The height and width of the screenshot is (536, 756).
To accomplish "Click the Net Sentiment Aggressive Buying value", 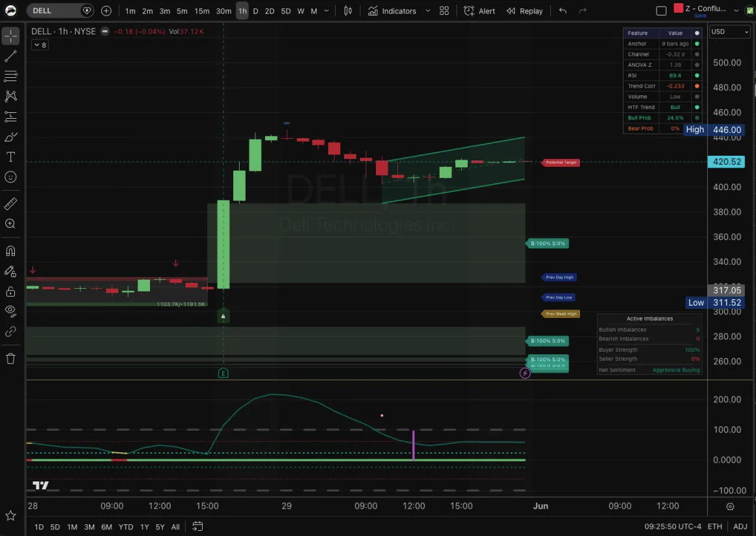I will tap(676, 370).
